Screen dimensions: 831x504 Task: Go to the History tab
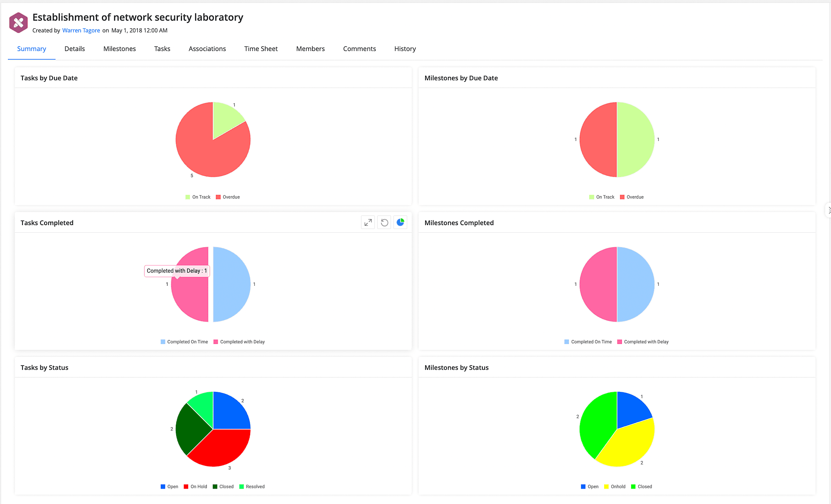(405, 49)
